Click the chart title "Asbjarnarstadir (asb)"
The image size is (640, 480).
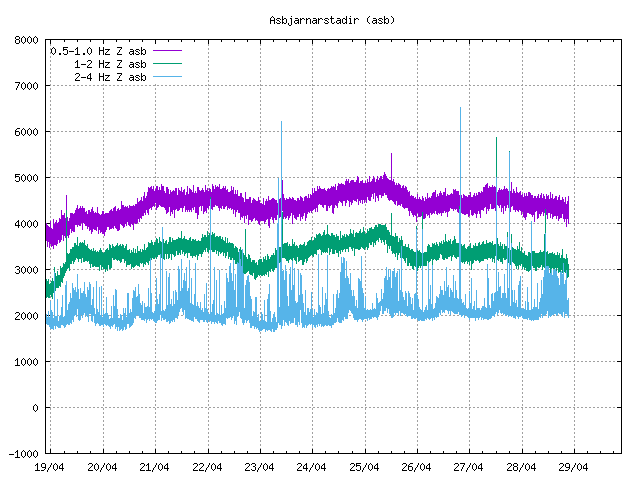(x=332, y=20)
